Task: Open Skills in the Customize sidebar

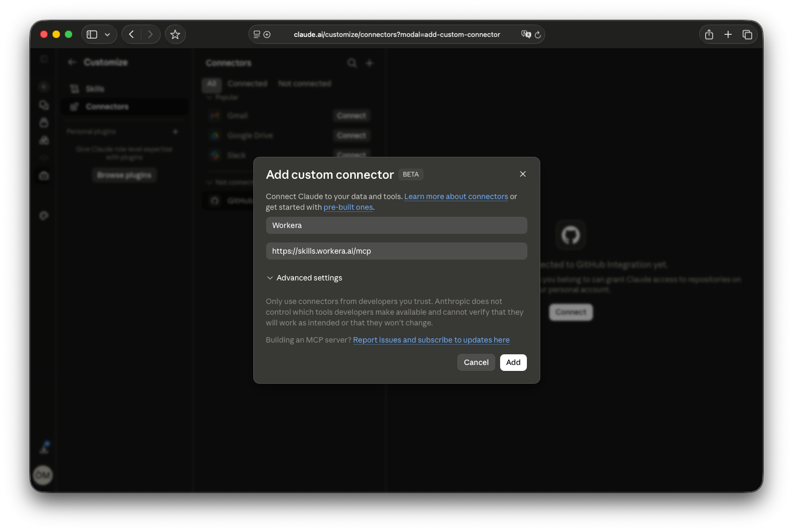Action: click(125, 89)
